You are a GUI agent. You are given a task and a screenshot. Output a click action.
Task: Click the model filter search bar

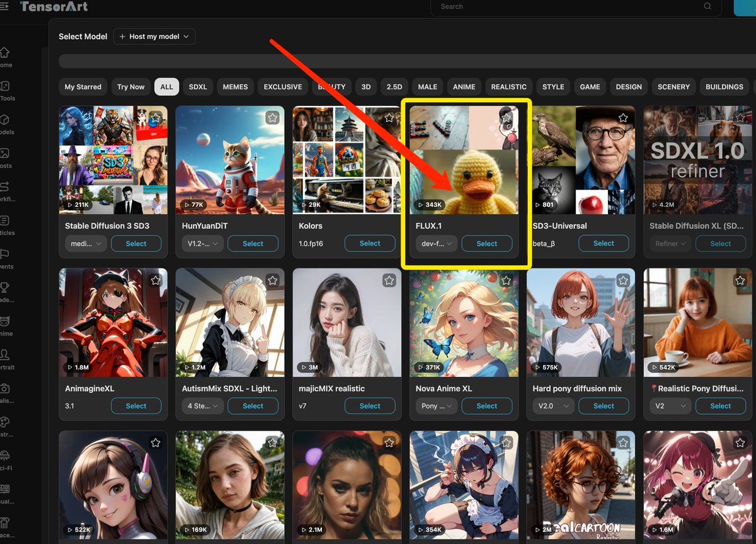(407, 61)
